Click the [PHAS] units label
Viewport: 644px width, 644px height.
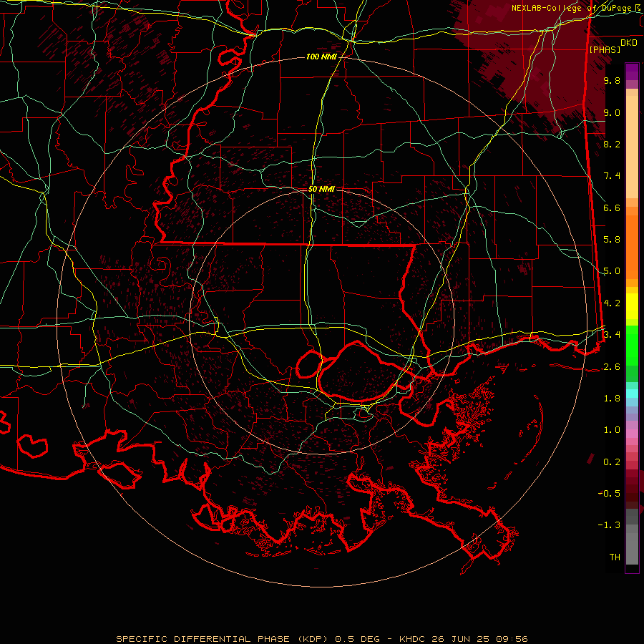coord(605,49)
